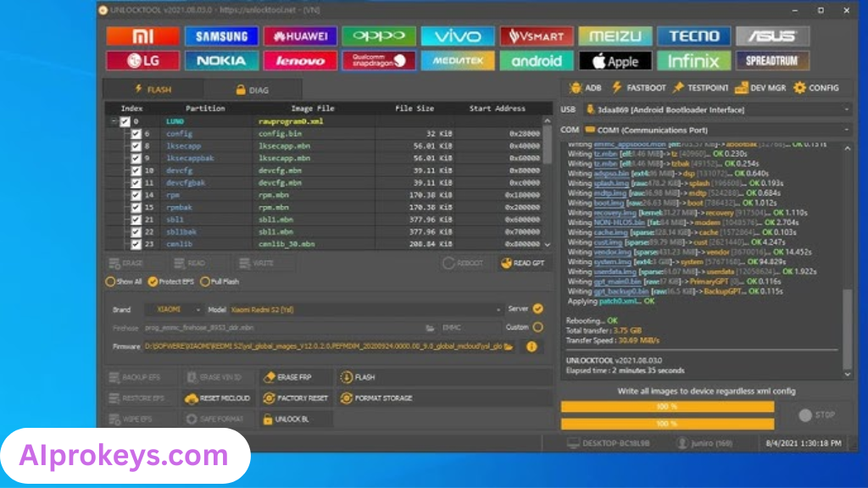
Task: Select the Xiaomi MI brand icon
Action: (142, 36)
